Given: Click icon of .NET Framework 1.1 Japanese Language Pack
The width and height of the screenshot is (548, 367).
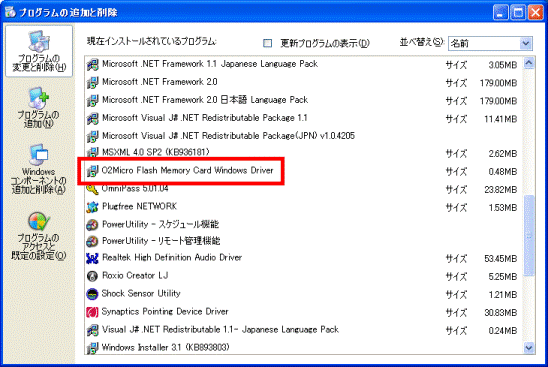Looking at the screenshot, I should pyautogui.click(x=92, y=64).
